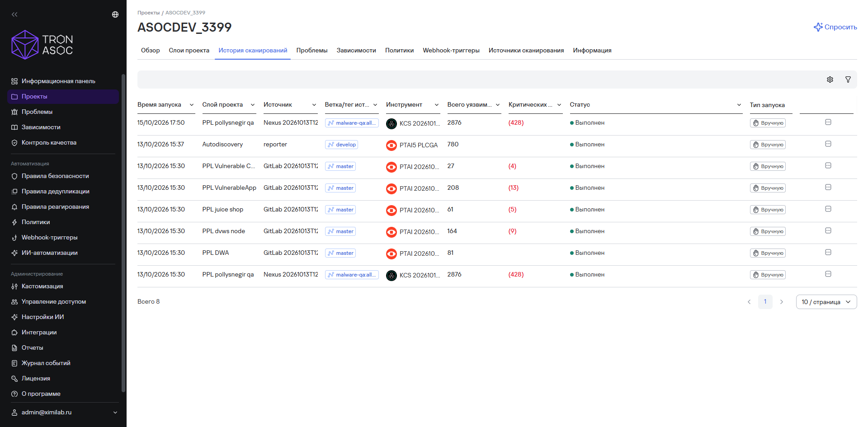
Task: Switch to Webhook-триггеры tab
Action: 451,50
